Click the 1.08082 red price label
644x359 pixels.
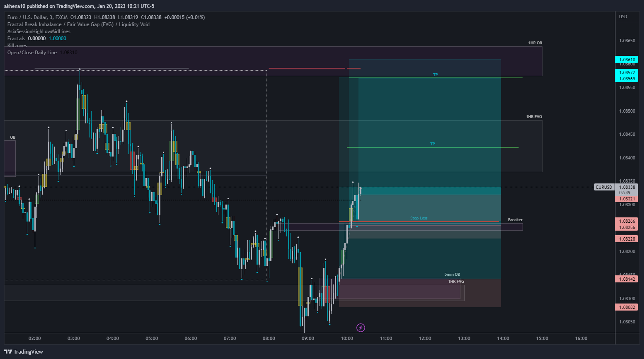627,307
